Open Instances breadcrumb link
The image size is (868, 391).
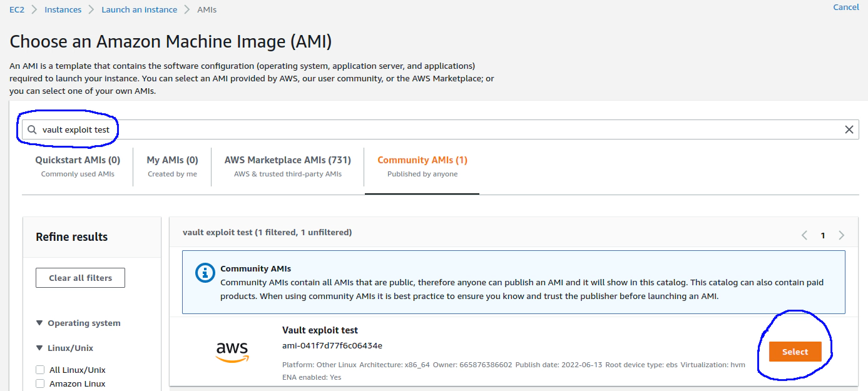63,9
